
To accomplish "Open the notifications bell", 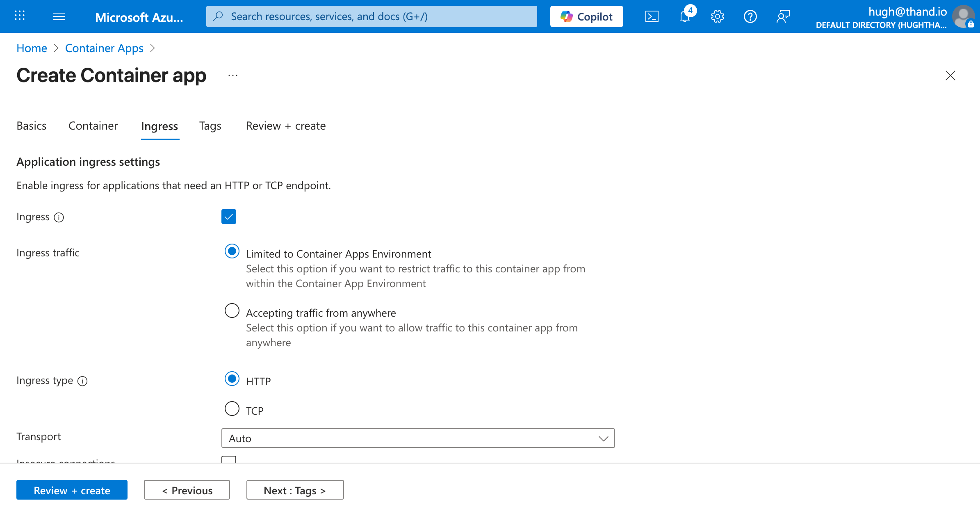I will tap(684, 16).
